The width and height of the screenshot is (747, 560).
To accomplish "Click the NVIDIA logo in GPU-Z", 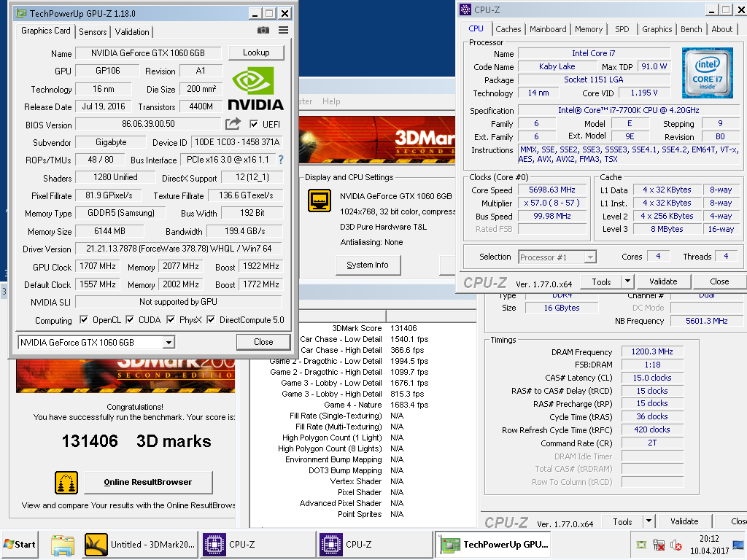I will tap(255, 88).
